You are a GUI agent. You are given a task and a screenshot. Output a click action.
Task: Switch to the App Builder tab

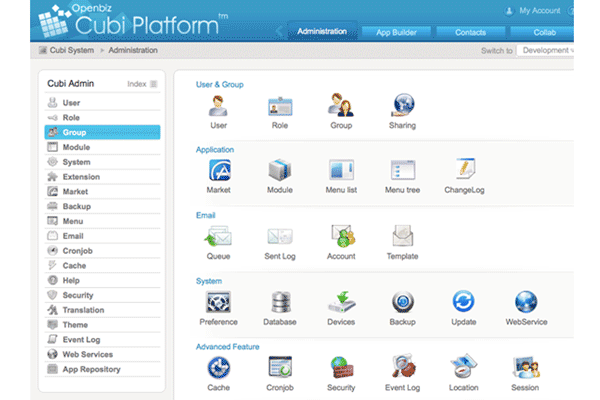(x=396, y=32)
